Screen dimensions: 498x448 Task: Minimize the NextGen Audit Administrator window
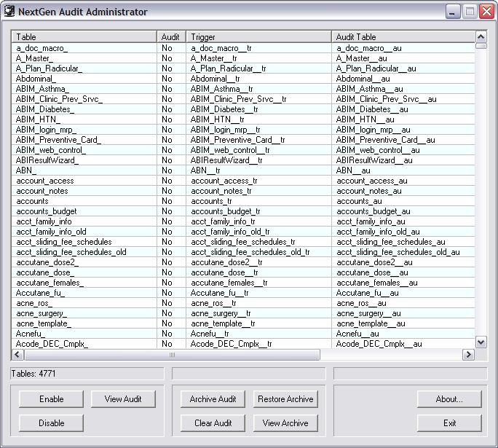[x=453, y=12]
